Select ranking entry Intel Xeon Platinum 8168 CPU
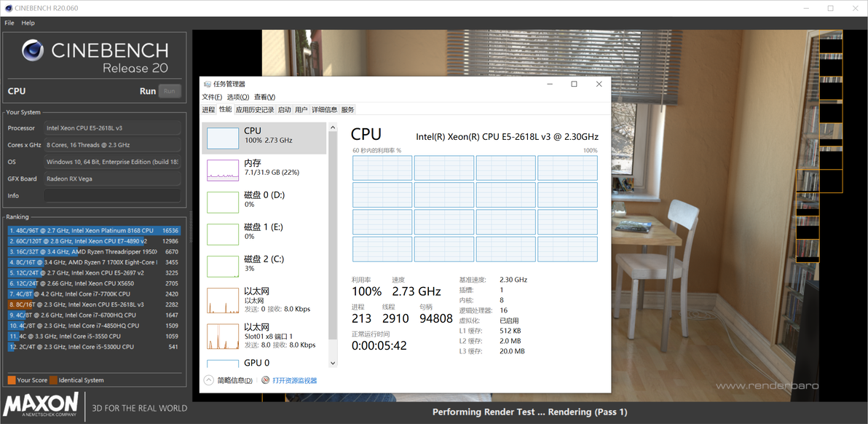 [94, 230]
